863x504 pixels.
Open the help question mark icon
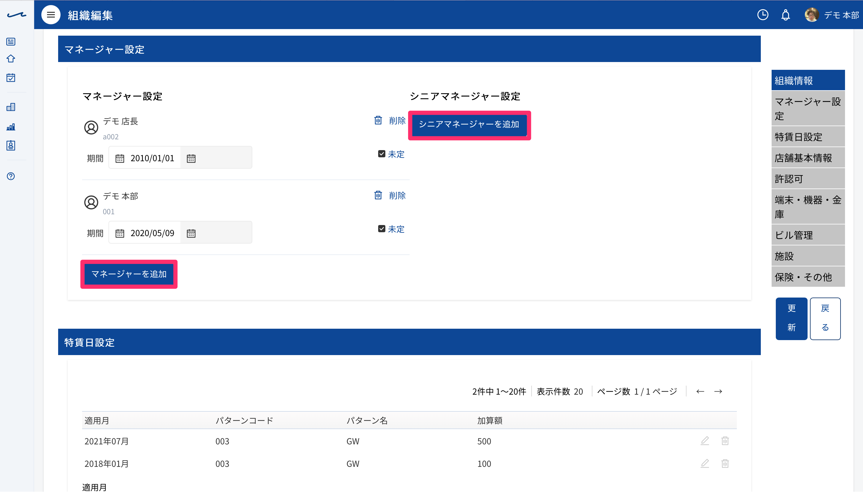(x=11, y=176)
